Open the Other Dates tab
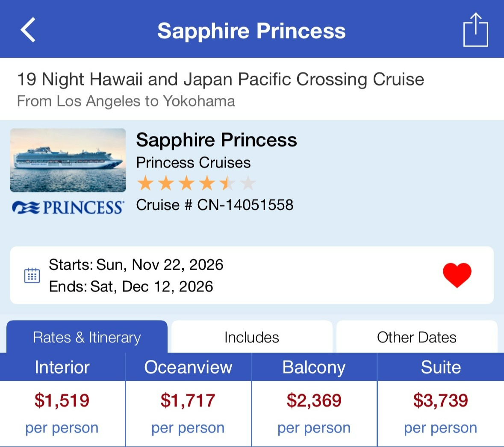This screenshot has width=504, height=447. point(417,337)
